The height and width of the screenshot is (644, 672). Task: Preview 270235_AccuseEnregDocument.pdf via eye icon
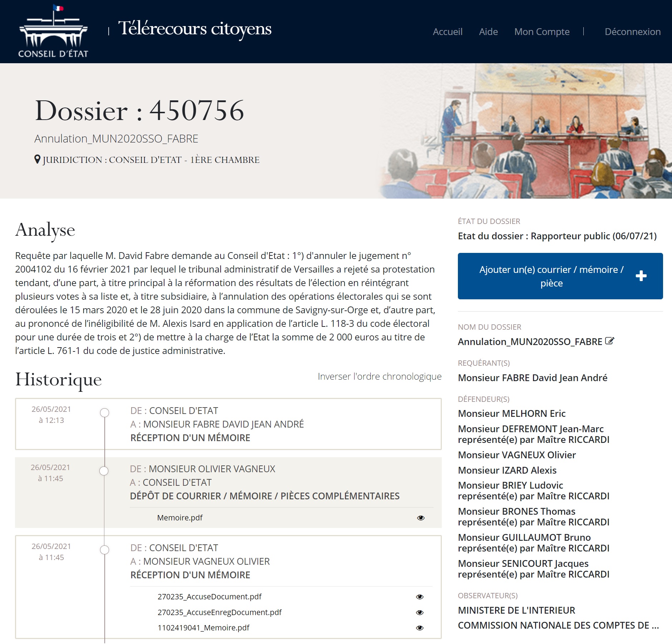(420, 613)
